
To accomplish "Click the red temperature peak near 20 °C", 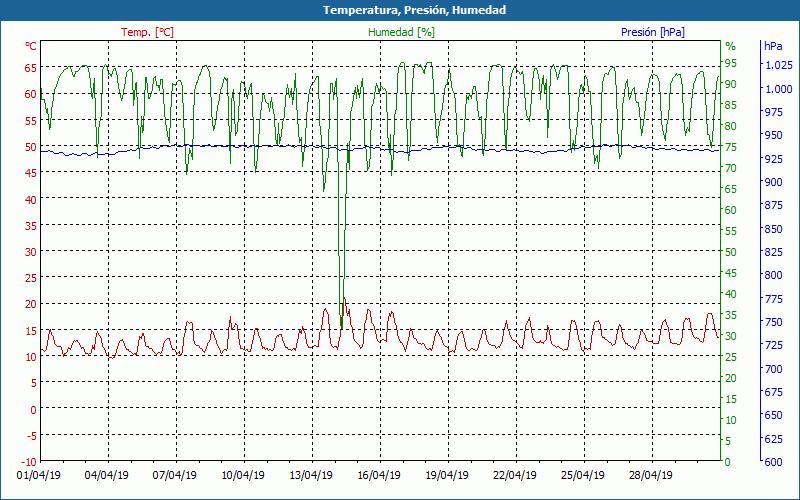I will [x=345, y=298].
